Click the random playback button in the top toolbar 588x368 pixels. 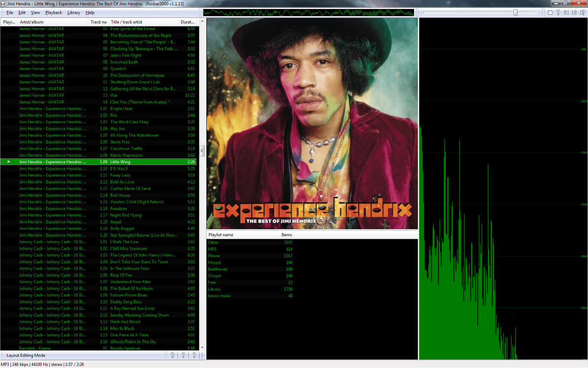(582, 13)
